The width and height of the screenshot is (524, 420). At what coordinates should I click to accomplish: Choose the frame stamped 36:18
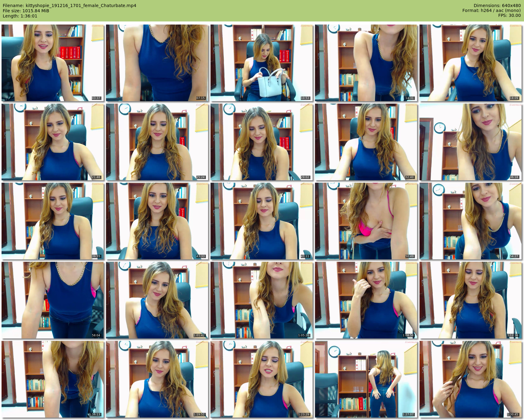tap(470, 142)
